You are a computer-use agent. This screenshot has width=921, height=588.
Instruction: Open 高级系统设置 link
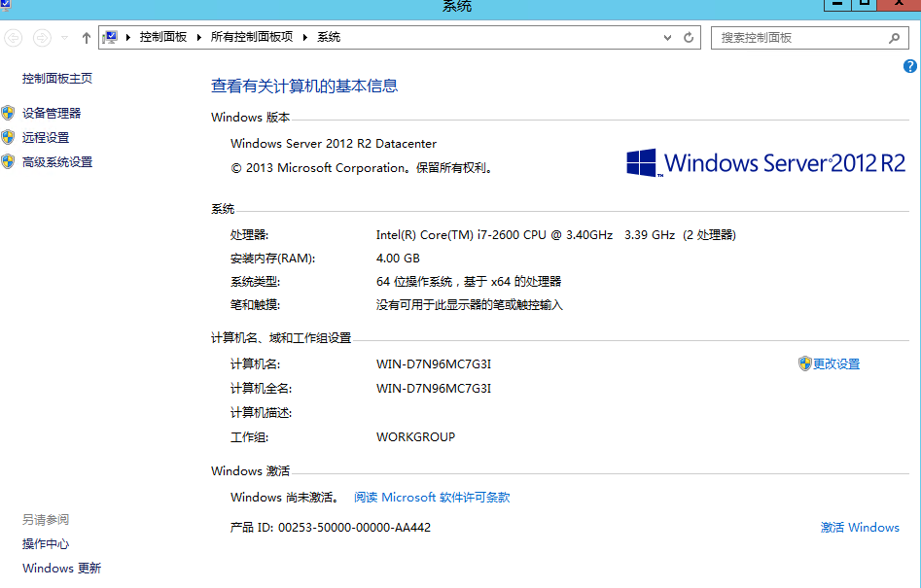tap(57, 162)
